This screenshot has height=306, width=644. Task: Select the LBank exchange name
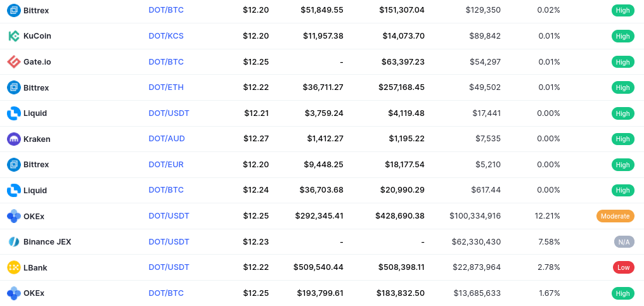click(35, 268)
